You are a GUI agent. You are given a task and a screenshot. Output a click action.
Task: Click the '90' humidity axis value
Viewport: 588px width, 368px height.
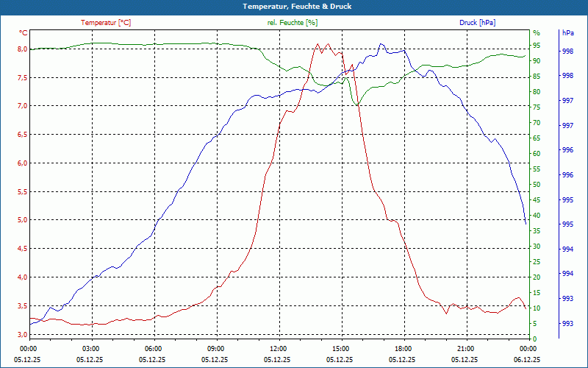coord(537,61)
